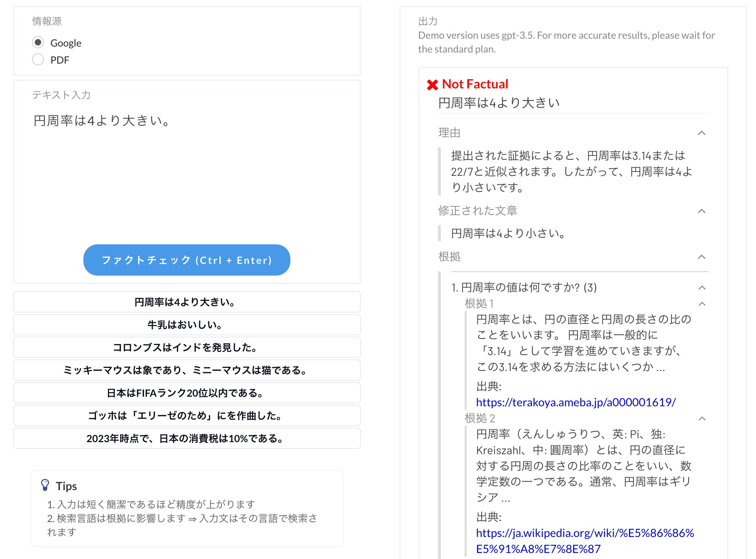Collapse the 円周率の値は何ですか question
The image size is (756, 559).
coord(702,288)
